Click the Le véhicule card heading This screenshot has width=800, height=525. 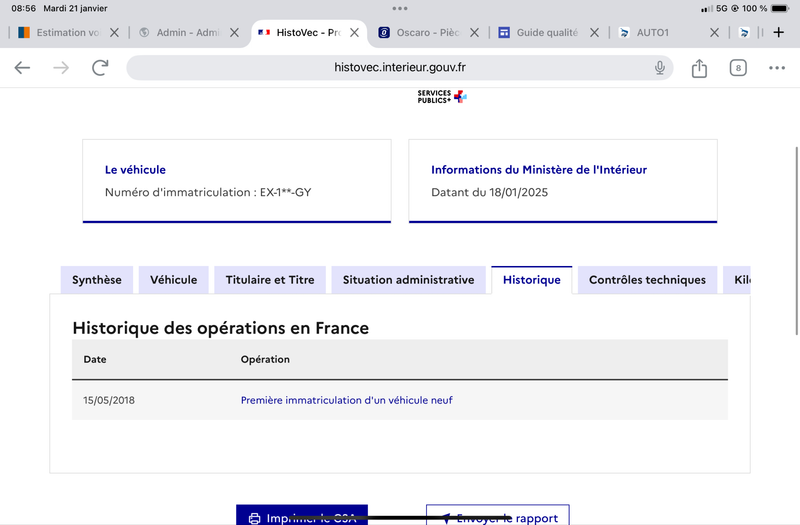[x=135, y=170]
